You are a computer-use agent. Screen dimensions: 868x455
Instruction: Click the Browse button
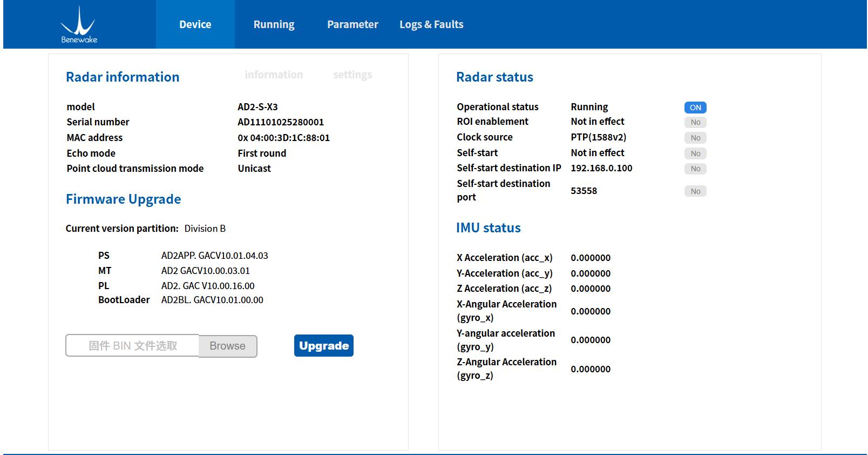(x=228, y=346)
